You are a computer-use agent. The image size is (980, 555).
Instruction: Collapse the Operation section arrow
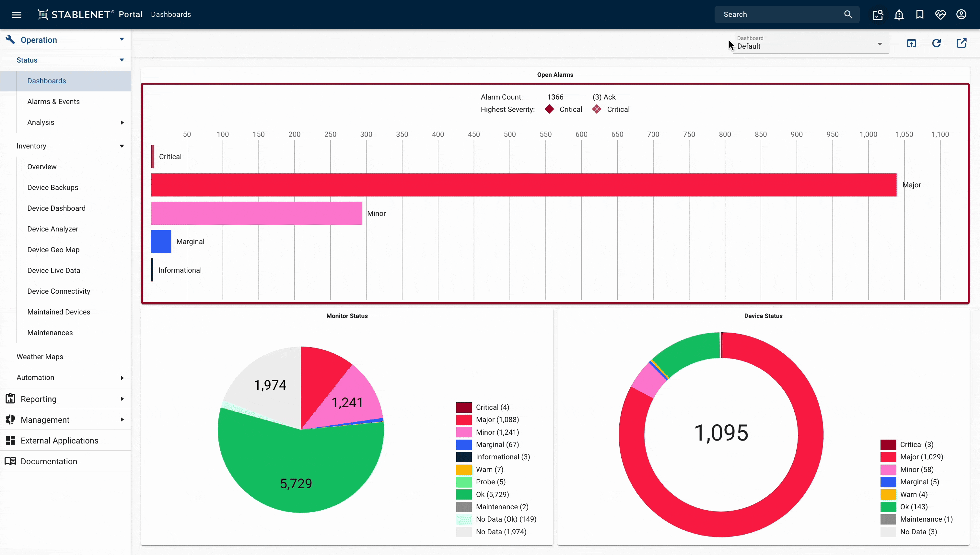(x=122, y=40)
